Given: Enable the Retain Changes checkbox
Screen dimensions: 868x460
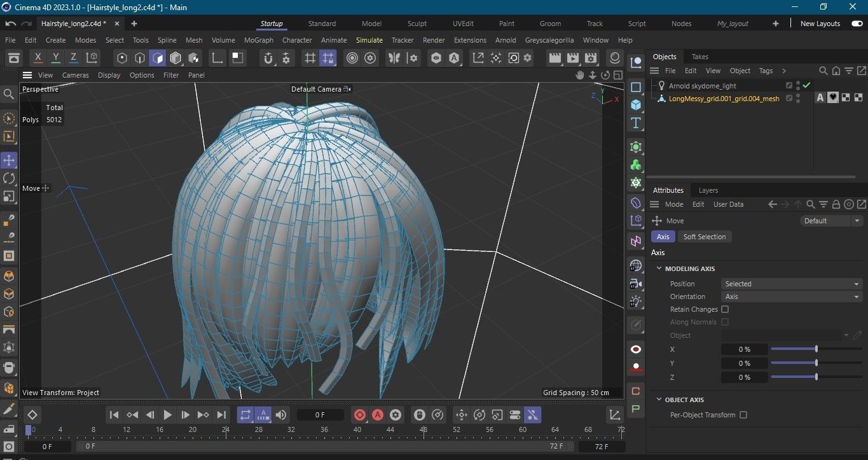Looking at the screenshot, I should 725,309.
